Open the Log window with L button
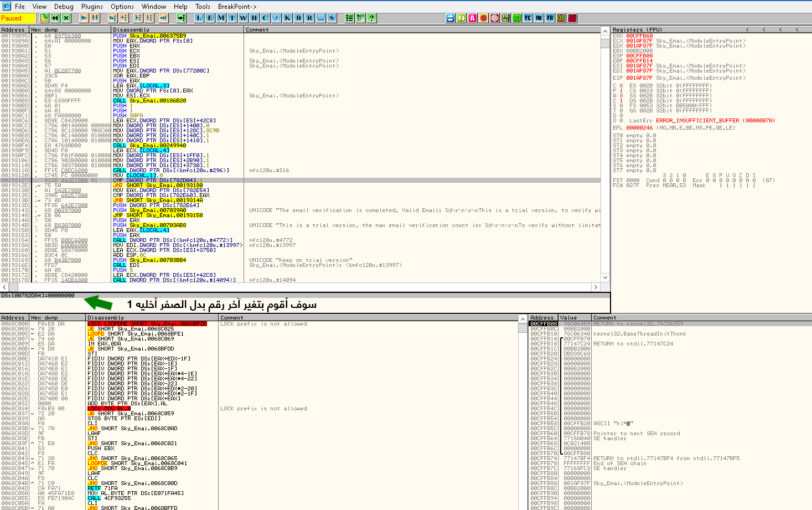 199,18
